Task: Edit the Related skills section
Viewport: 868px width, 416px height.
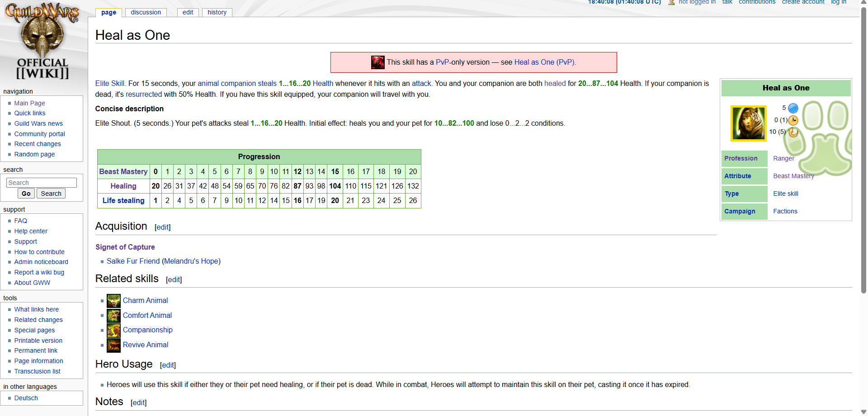Action: click(174, 280)
